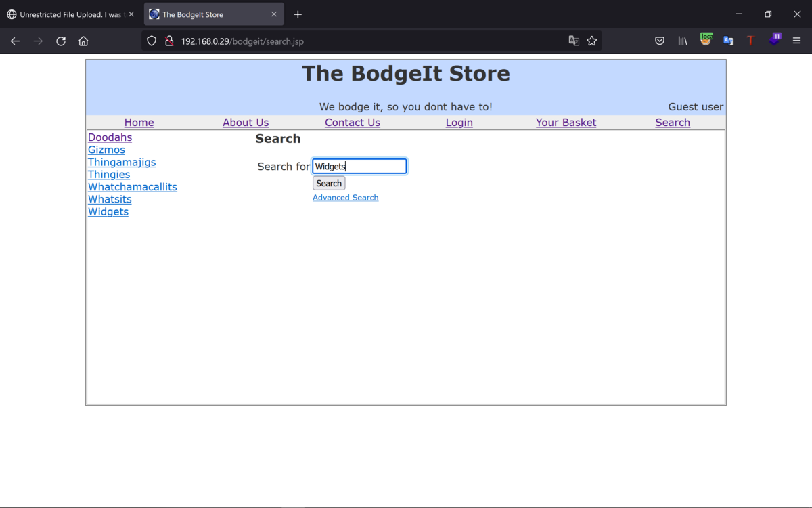
Task: Browse the Doodahs category
Action: pos(110,137)
